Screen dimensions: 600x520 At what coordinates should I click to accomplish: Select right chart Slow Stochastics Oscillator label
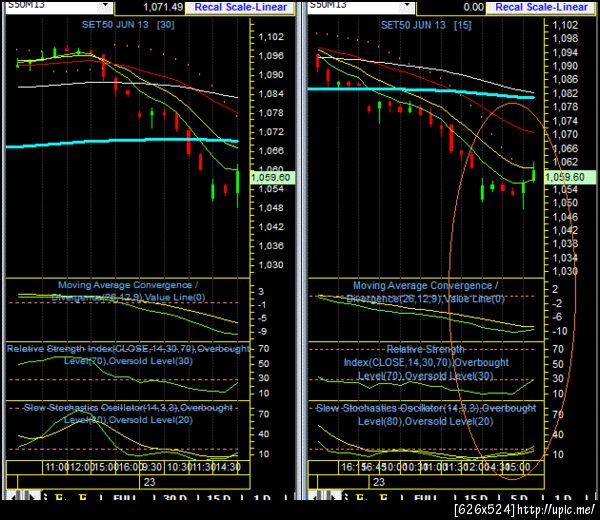tap(426, 415)
